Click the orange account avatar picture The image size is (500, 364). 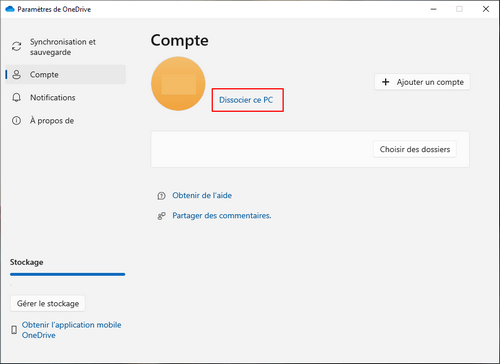click(178, 84)
